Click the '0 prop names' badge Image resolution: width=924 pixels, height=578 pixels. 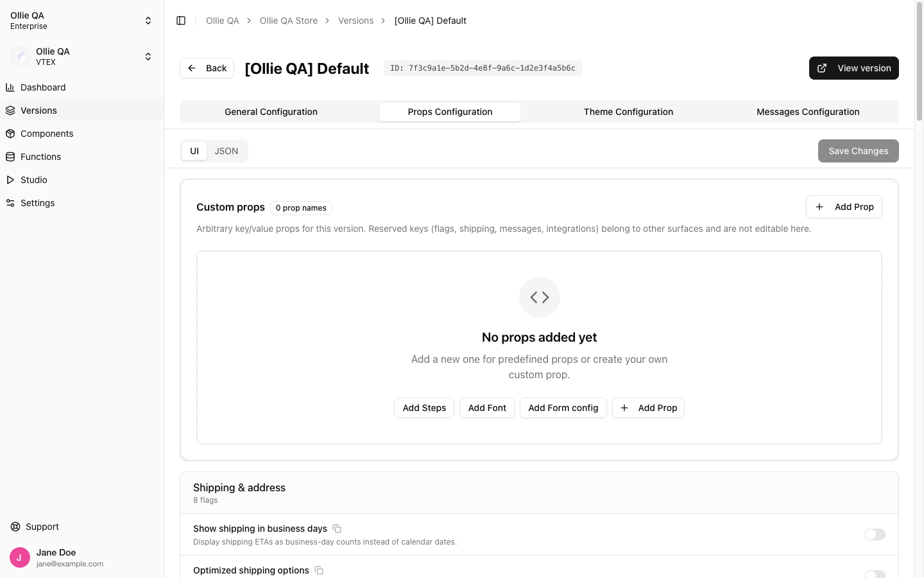[x=301, y=208]
